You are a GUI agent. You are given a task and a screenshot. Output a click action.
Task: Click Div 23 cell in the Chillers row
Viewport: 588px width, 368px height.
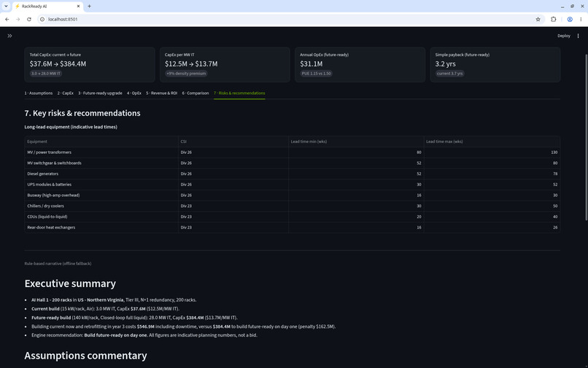(x=233, y=206)
